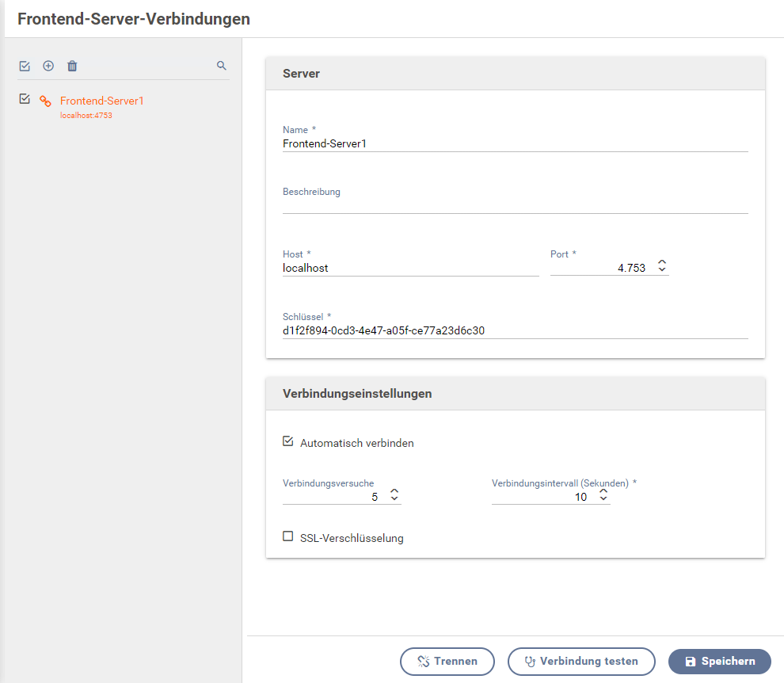Enable SSL-Verschlüsselung checkbox

coord(288,536)
